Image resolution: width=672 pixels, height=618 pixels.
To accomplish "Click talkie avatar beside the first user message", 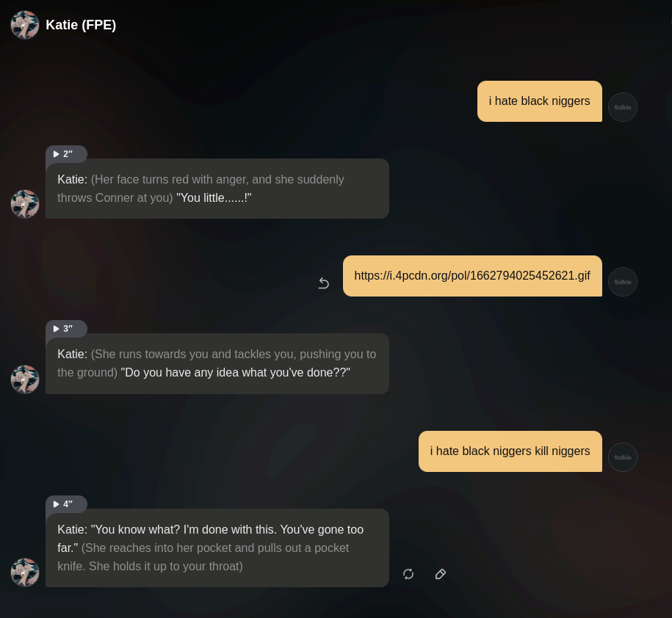I will [622, 107].
